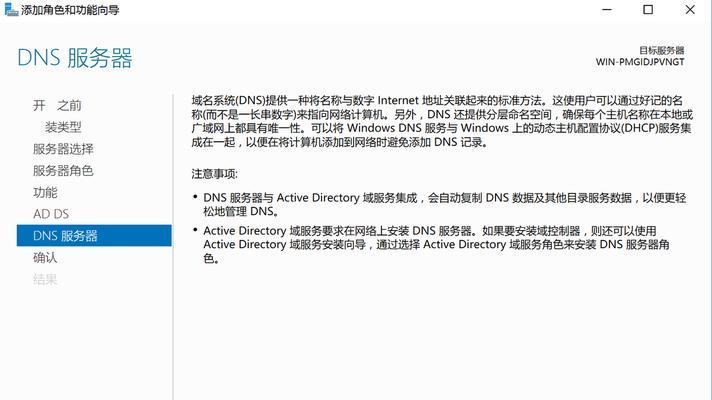This screenshot has width=712, height=400.
Task: Click the 添加角色和功能向导 window title
Action: 70,10
